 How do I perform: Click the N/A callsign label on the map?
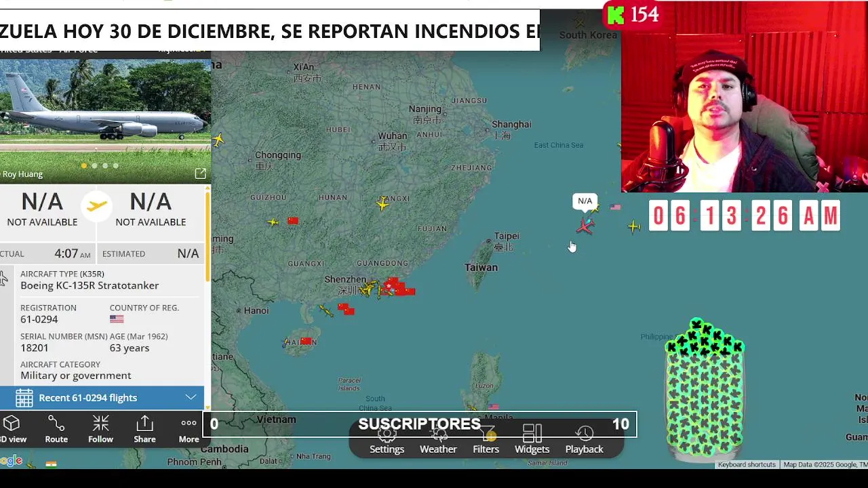click(x=585, y=201)
